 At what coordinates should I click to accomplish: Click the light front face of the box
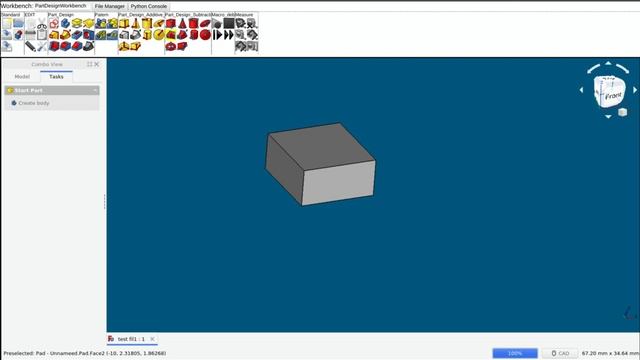(339, 183)
